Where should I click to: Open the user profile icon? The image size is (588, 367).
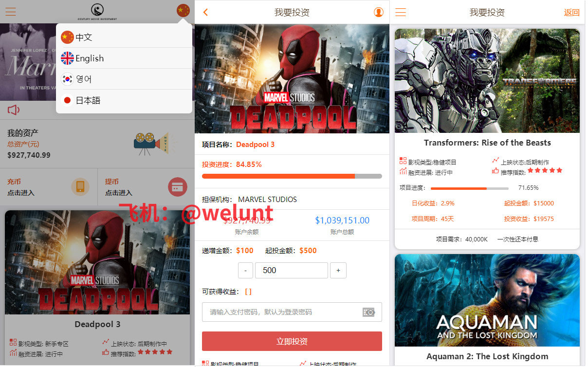click(379, 12)
